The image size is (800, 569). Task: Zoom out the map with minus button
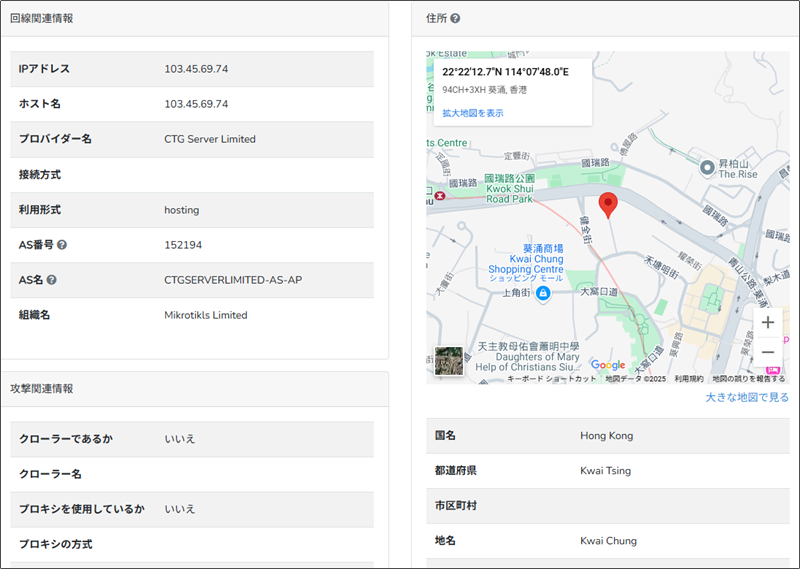pos(768,352)
